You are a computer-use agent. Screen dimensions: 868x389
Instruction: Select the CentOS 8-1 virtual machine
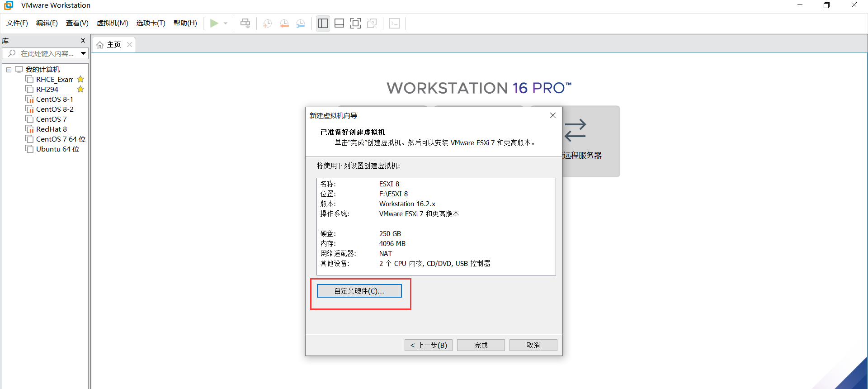55,100
